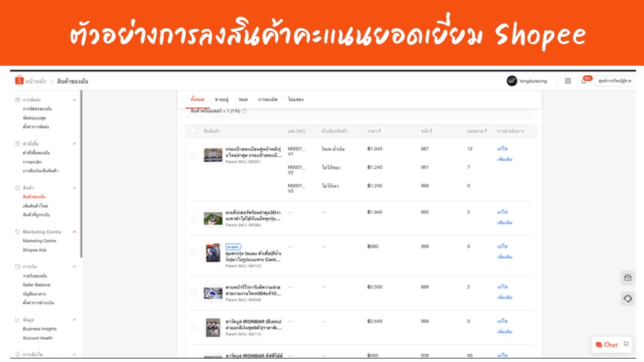Open thumbnail of product Parent SKU M0038
Viewport: 644px width, 362px height.
(x=213, y=293)
